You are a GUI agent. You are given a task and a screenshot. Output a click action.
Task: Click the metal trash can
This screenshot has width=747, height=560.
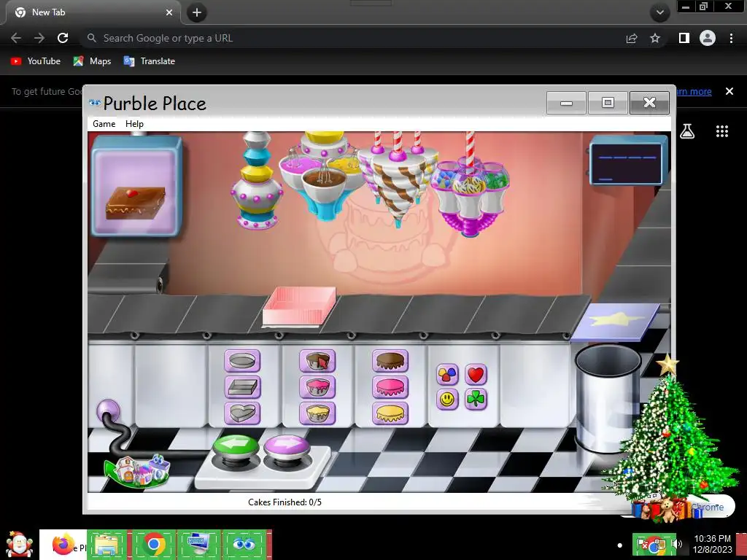[608, 397]
